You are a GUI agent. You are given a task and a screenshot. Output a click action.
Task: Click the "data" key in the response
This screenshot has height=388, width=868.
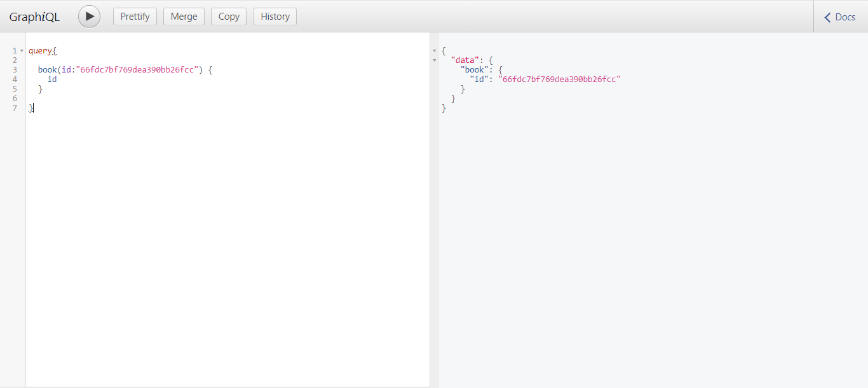point(465,60)
